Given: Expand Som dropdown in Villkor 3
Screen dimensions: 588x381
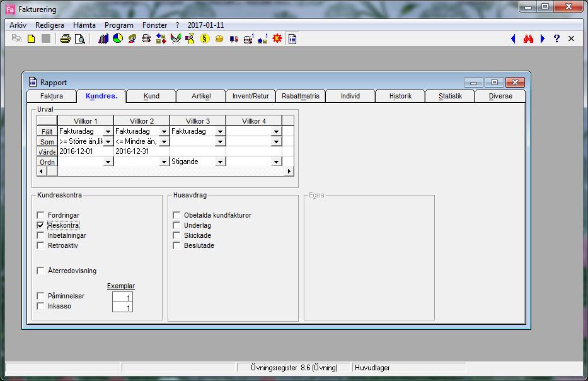Looking at the screenshot, I should click(220, 141).
